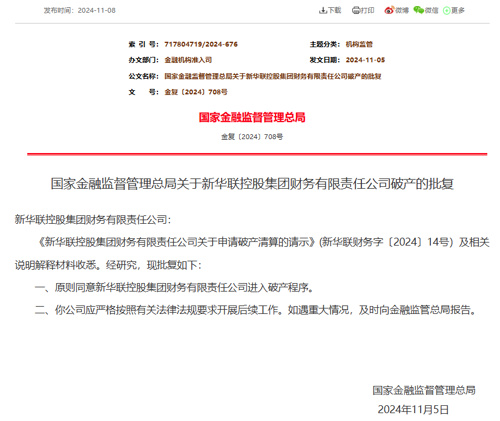Select publish time 2024-11-08 text

point(97,10)
